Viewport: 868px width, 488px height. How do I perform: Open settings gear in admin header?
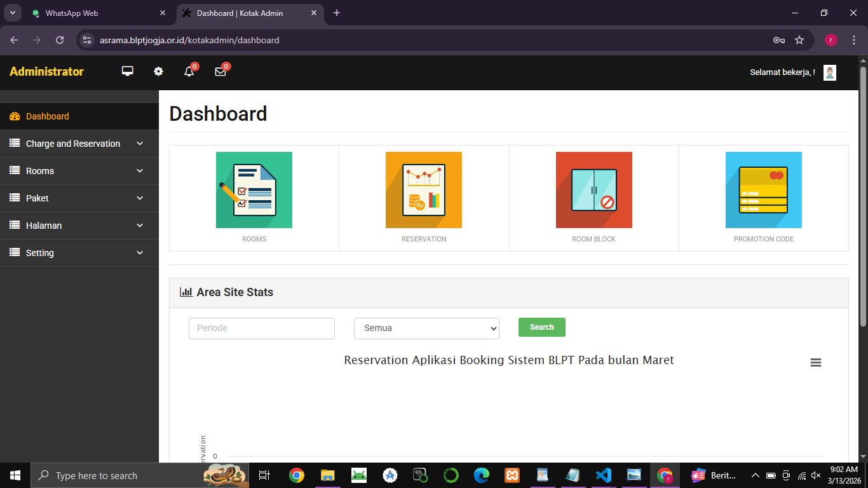(x=158, y=71)
